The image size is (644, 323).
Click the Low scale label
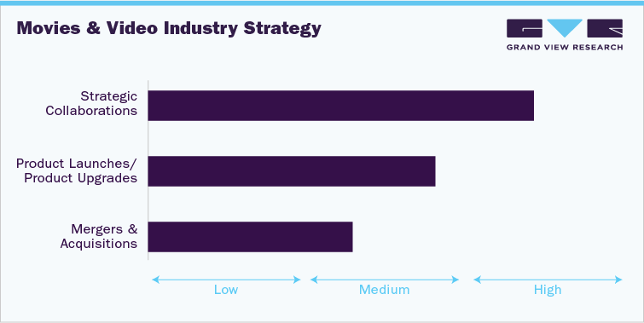coord(226,290)
